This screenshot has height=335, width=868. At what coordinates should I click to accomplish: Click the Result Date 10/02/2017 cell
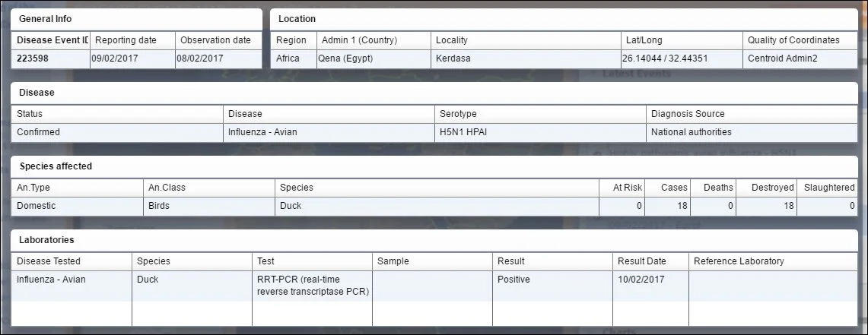coord(650,286)
